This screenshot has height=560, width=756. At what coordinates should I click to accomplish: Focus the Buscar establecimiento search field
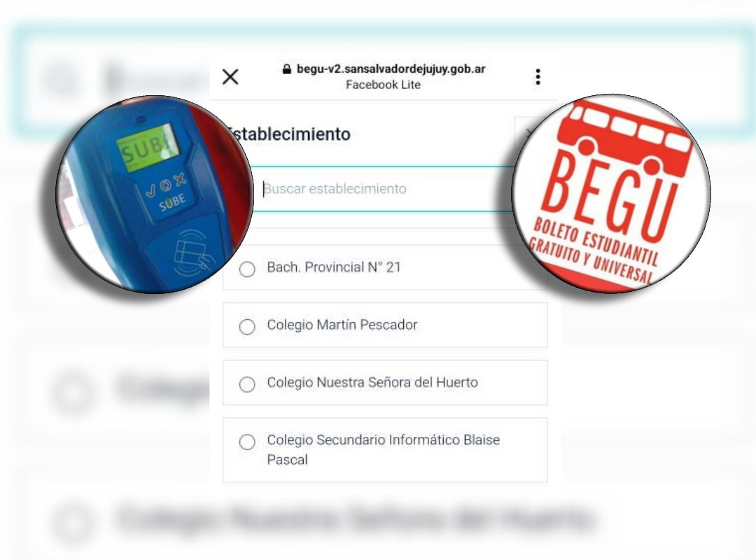pos(384,188)
